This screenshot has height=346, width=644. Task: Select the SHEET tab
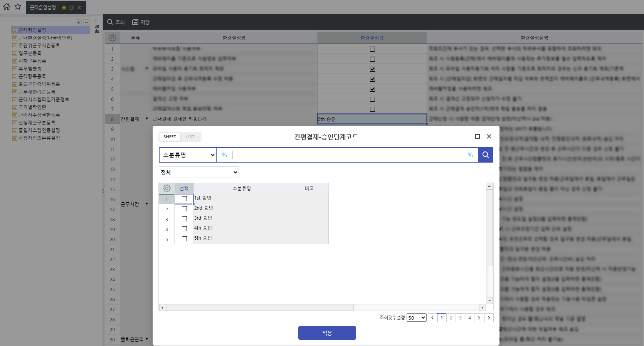tap(169, 137)
